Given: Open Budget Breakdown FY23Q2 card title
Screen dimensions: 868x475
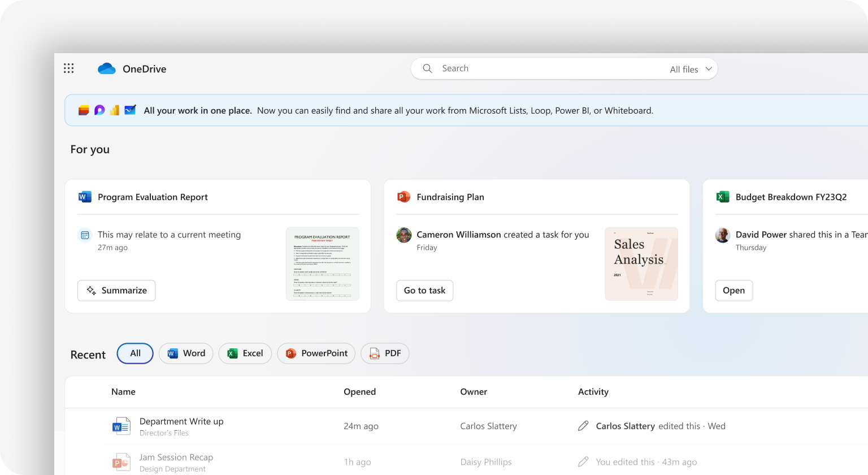Looking at the screenshot, I should tap(791, 197).
